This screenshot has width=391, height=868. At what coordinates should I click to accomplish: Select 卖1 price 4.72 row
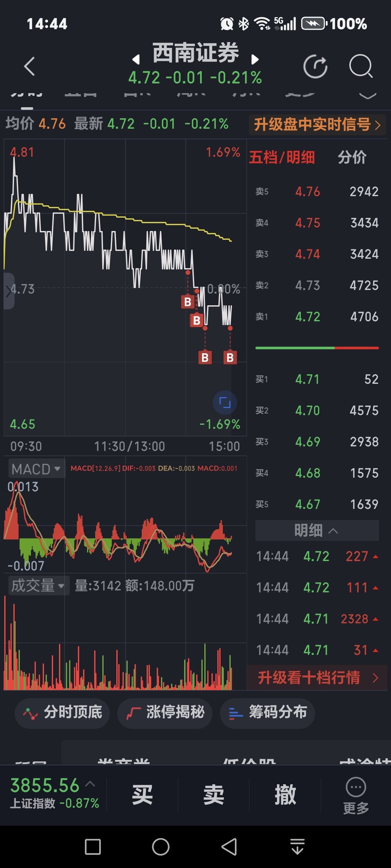pos(317,317)
